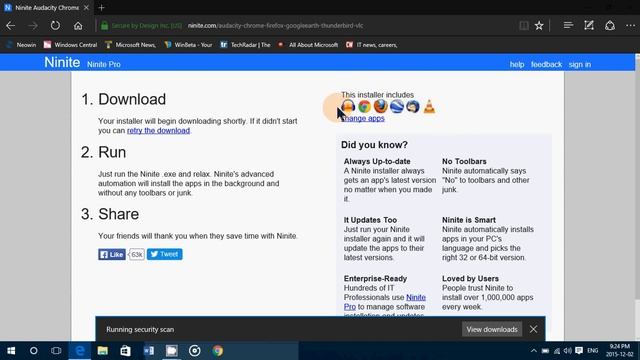Open Windows Start menu

[x=11, y=351]
